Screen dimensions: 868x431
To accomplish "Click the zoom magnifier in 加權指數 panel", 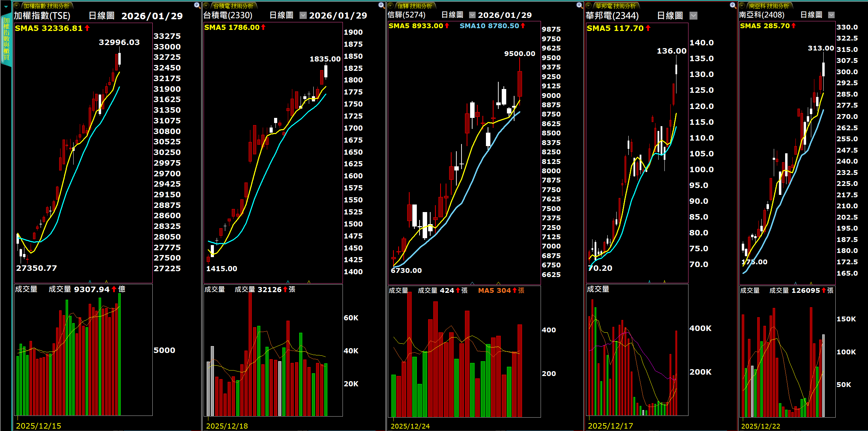I will point(197,5).
